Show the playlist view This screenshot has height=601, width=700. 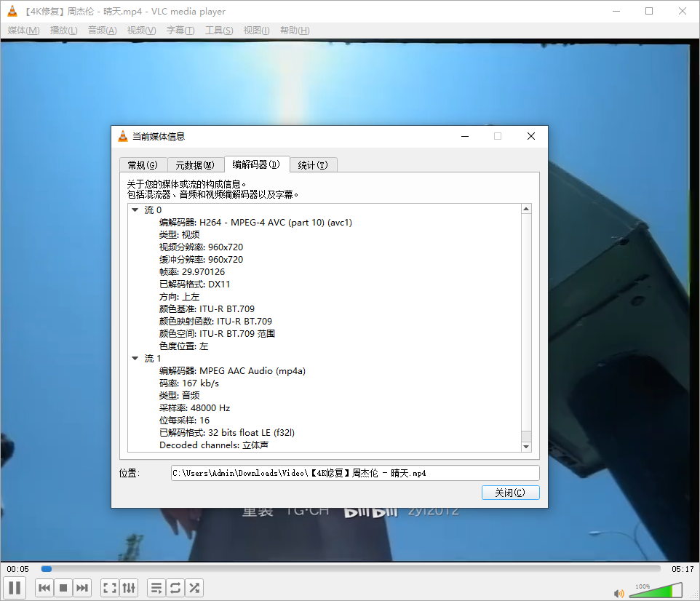[156, 588]
